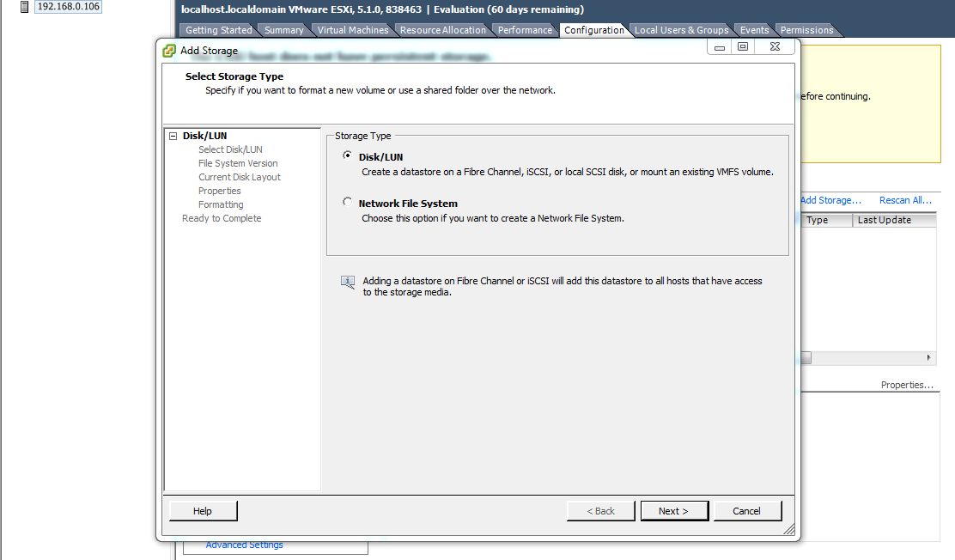Click the Select Disk/LUN wizard step
This screenshot has height=560, width=955.
pos(230,150)
